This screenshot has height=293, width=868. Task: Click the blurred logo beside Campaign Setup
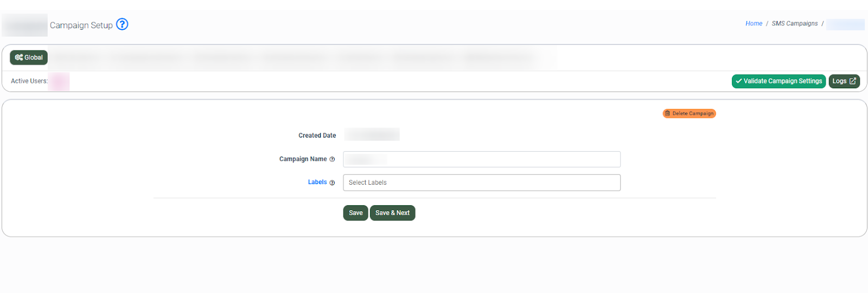(25, 25)
